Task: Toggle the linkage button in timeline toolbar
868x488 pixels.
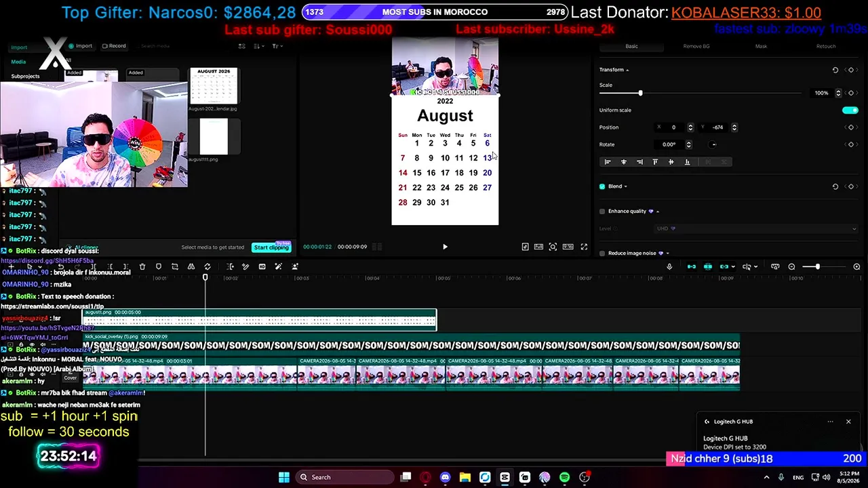Action: [x=724, y=267]
